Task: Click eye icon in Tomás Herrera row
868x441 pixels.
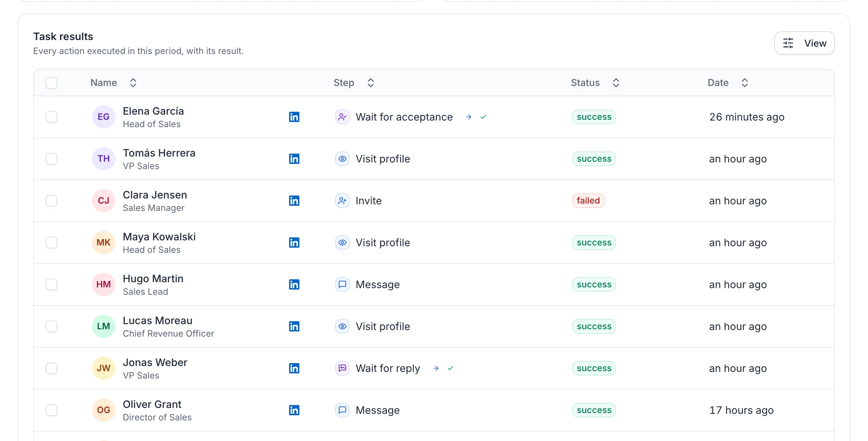Action: click(x=342, y=159)
